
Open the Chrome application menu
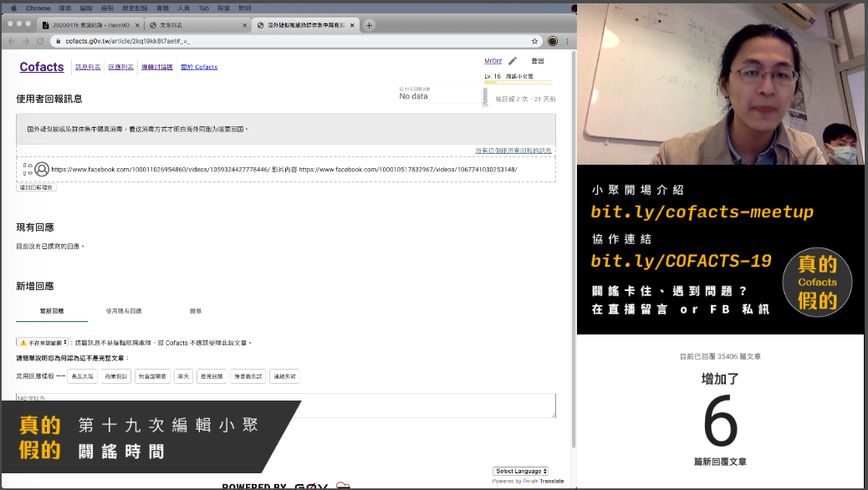38,8
